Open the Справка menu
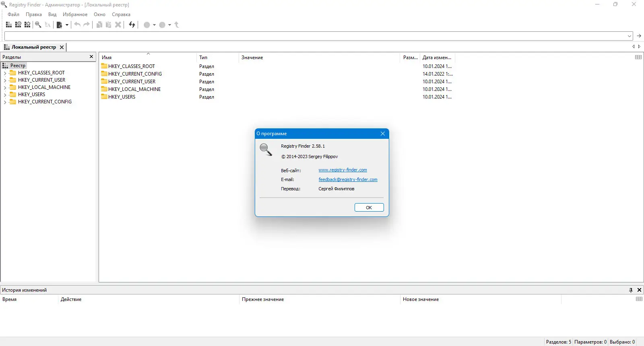Image resolution: width=644 pixels, height=346 pixels. coord(121,14)
